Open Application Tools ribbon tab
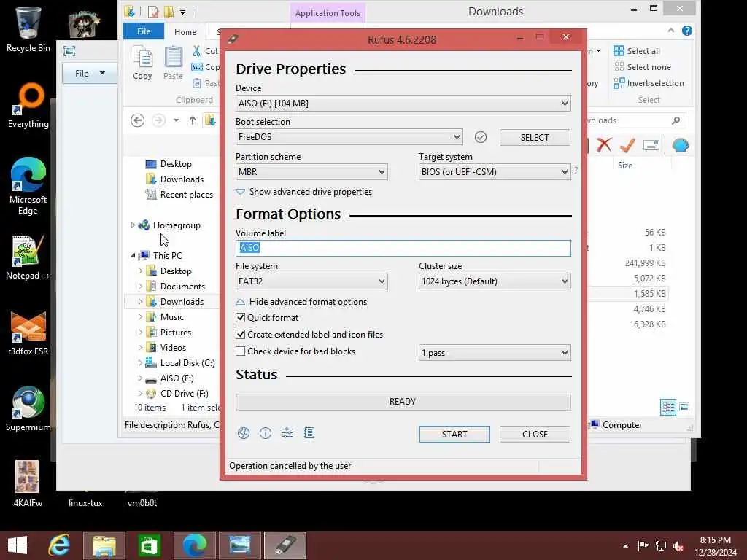 coord(328,13)
